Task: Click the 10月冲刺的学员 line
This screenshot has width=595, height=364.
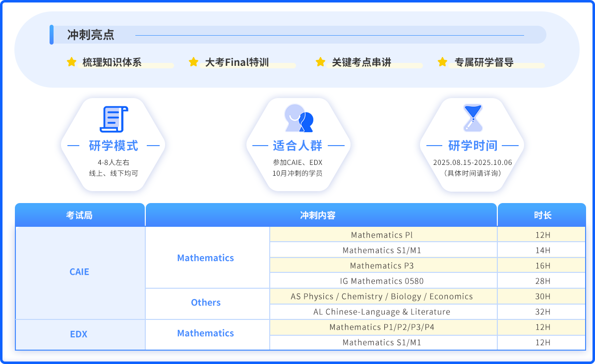Action: tap(297, 173)
